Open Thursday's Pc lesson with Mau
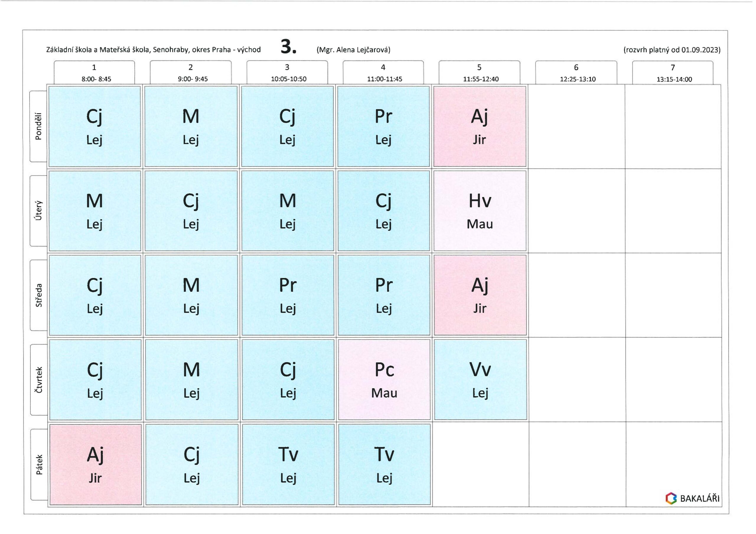The height and width of the screenshot is (534, 756). (384, 380)
